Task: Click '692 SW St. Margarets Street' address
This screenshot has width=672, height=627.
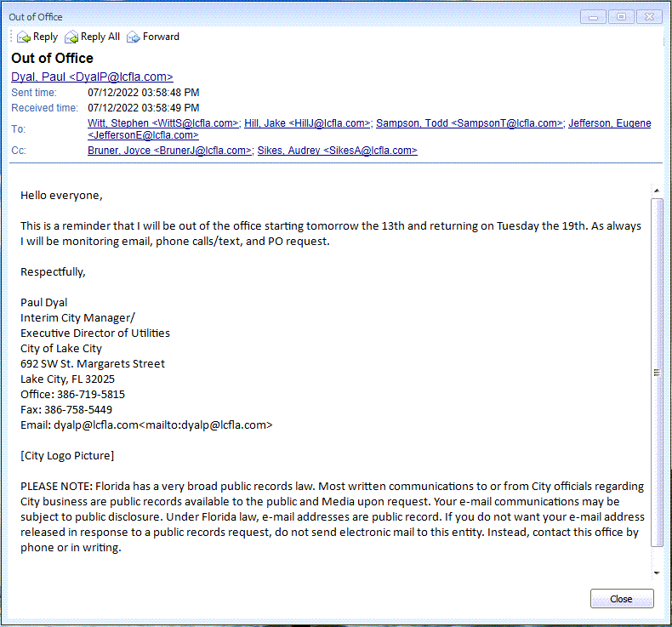Action: (x=93, y=364)
